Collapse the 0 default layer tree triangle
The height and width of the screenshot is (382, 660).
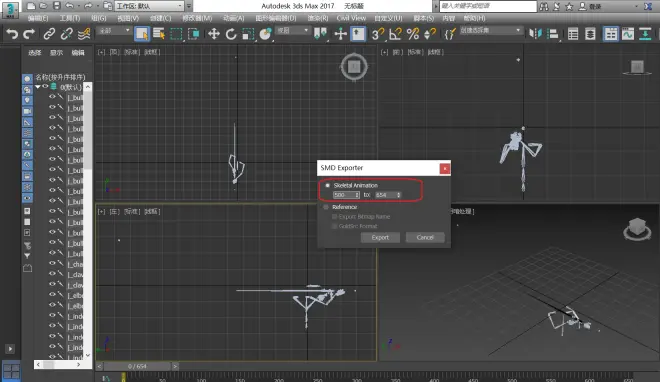[38, 87]
